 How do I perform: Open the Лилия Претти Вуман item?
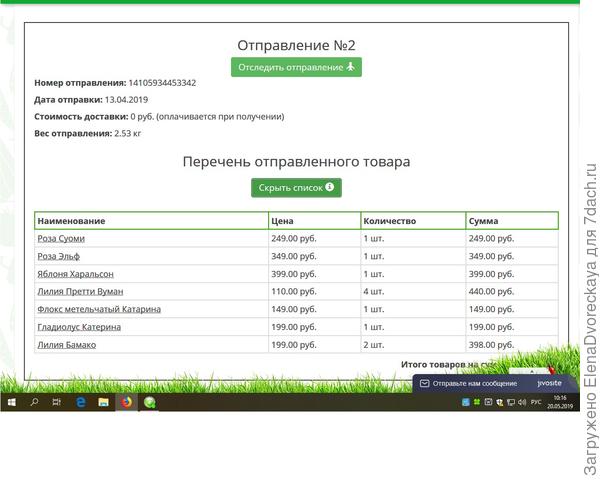(x=79, y=291)
